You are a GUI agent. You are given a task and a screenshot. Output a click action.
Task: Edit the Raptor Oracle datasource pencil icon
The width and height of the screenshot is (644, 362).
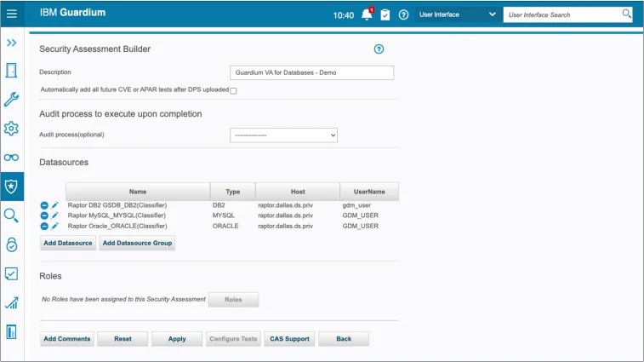(x=55, y=226)
